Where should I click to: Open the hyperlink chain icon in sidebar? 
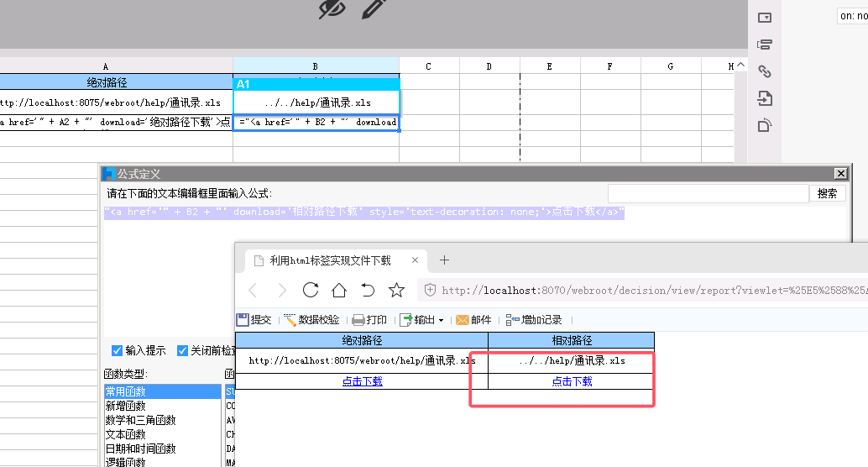tap(765, 71)
